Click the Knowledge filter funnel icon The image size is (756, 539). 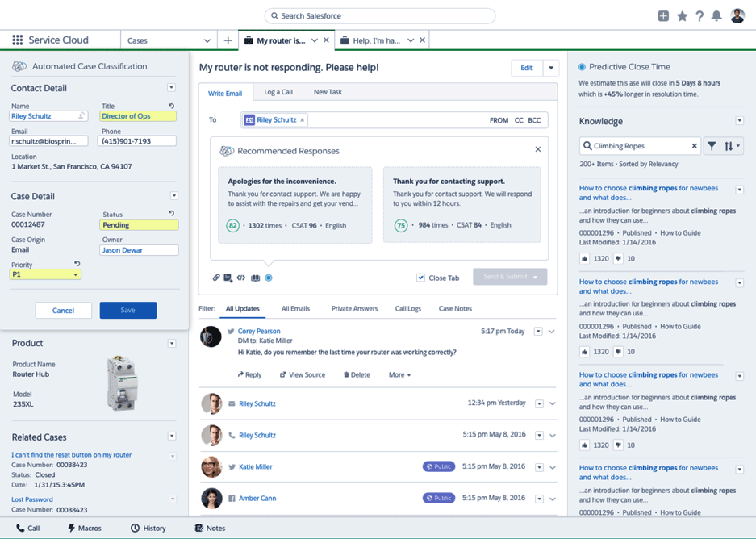click(712, 145)
